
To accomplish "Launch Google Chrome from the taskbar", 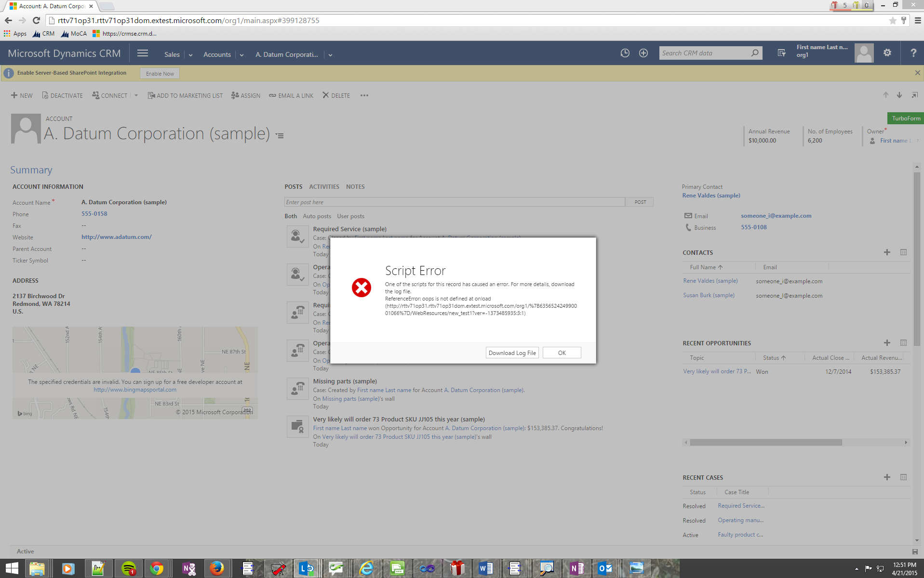I will [157, 568].
